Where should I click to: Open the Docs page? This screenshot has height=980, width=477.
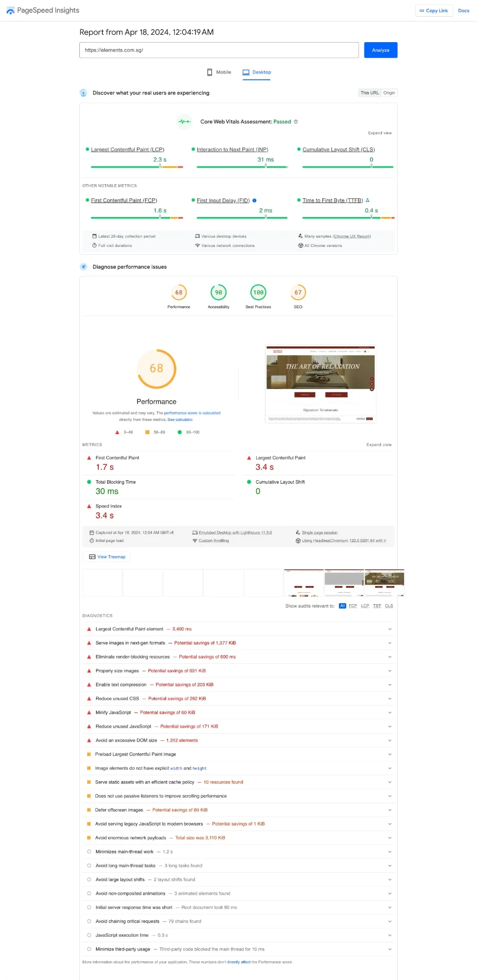click(x=463, y=11)
